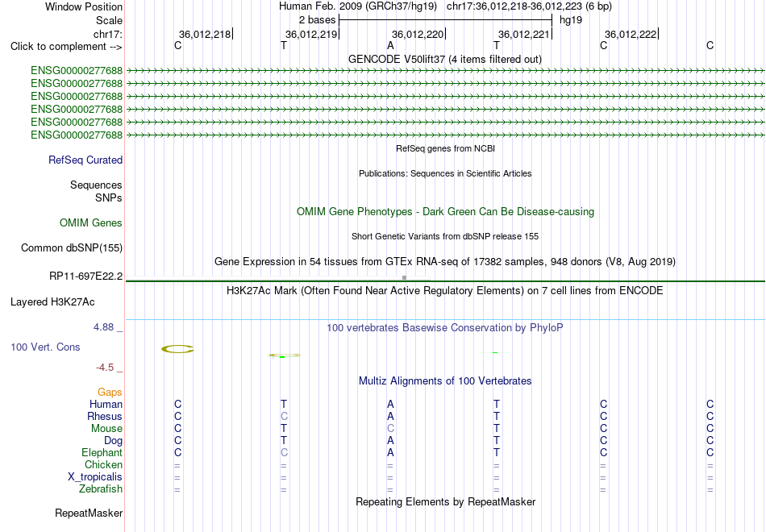
Task: Click the dark green RP11-697E22.2 gene bar
Action: (445, 281)
